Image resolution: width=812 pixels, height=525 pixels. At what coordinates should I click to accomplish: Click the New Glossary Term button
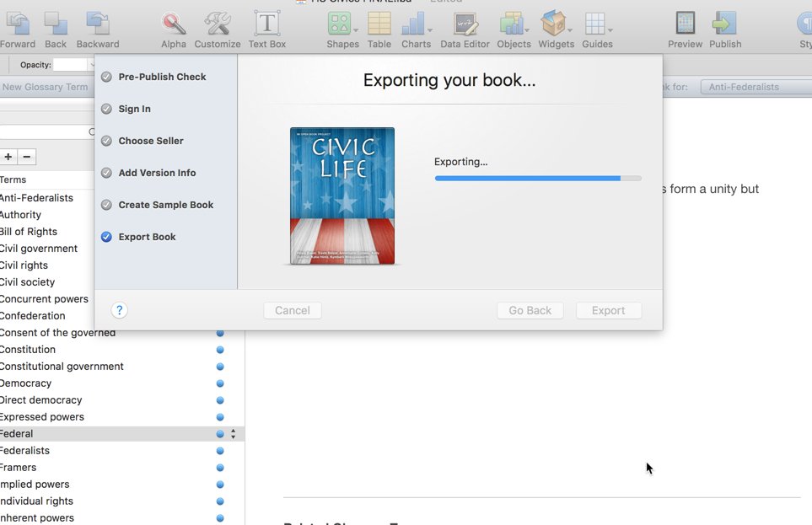(x=45, y=87)
